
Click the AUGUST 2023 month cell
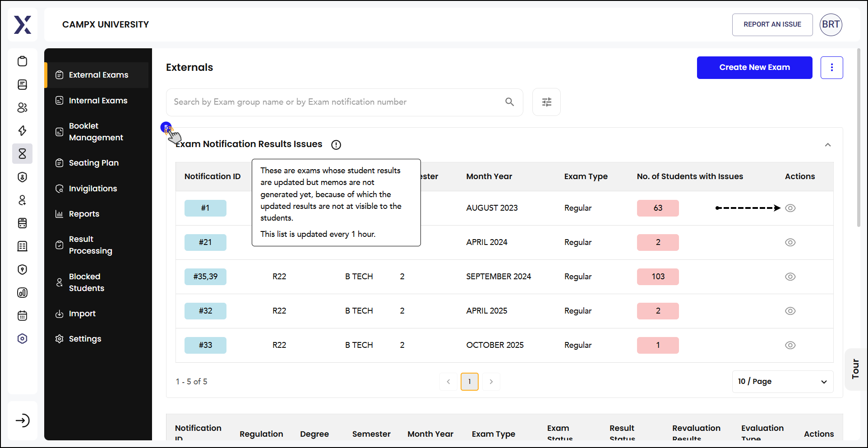click(x=492, y=208)
